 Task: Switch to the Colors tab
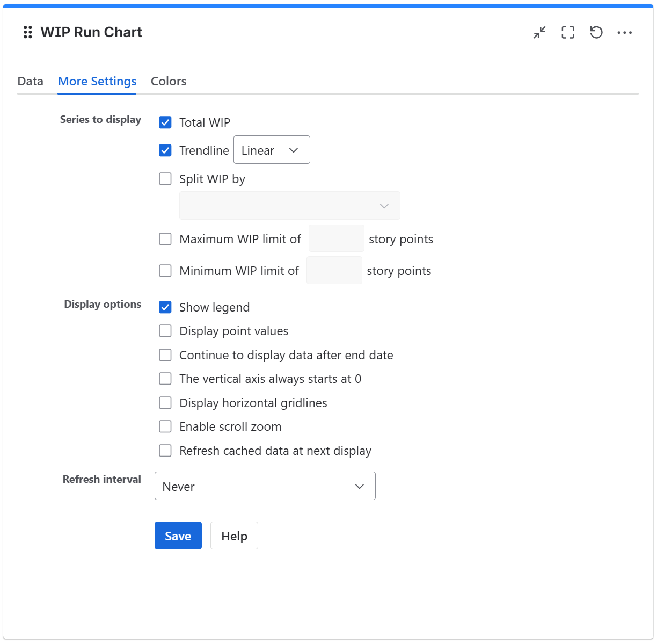[168, 81]
